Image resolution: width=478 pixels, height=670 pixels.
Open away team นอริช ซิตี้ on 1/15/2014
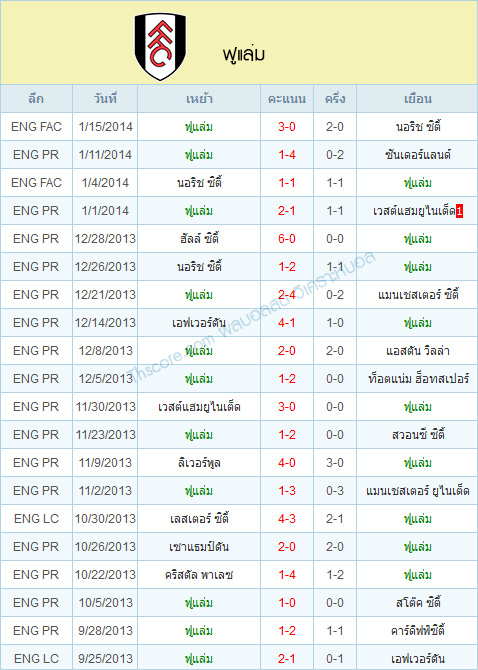(x=418, y=127)
